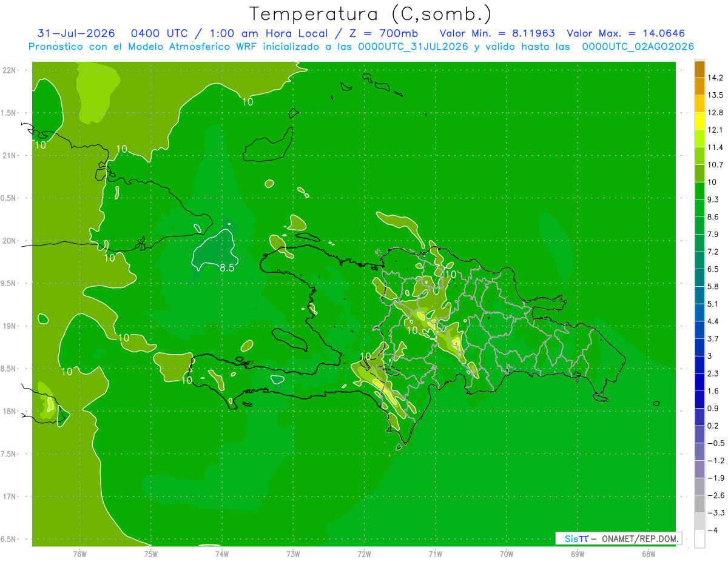The width and height of the screenshot is (728, 562).
Task: Select the '0000UTC_31JUL2026' initialization time
Action: (413, 47)
